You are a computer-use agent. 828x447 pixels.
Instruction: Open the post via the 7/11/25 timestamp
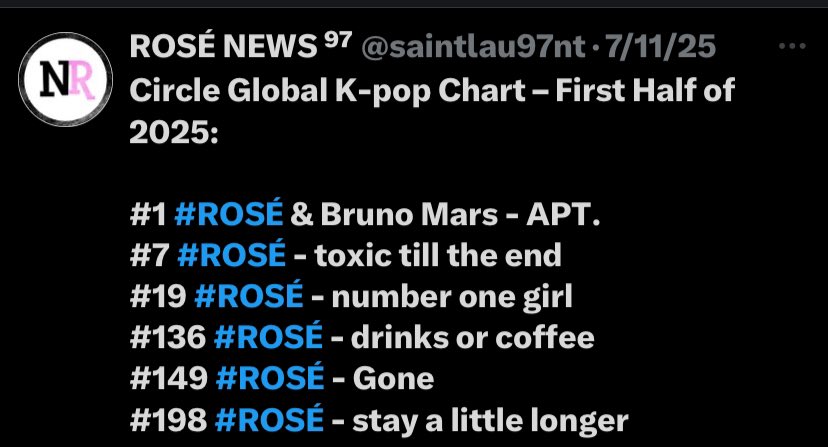661,47
